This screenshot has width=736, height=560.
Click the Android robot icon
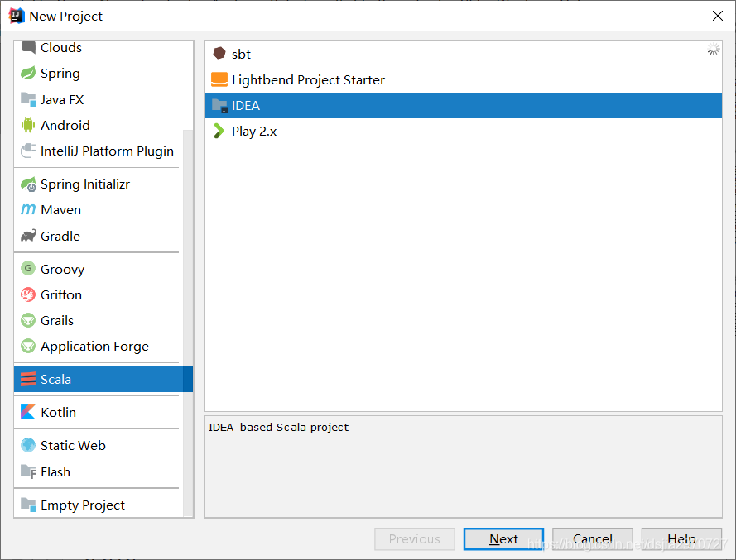coord(28,125)
